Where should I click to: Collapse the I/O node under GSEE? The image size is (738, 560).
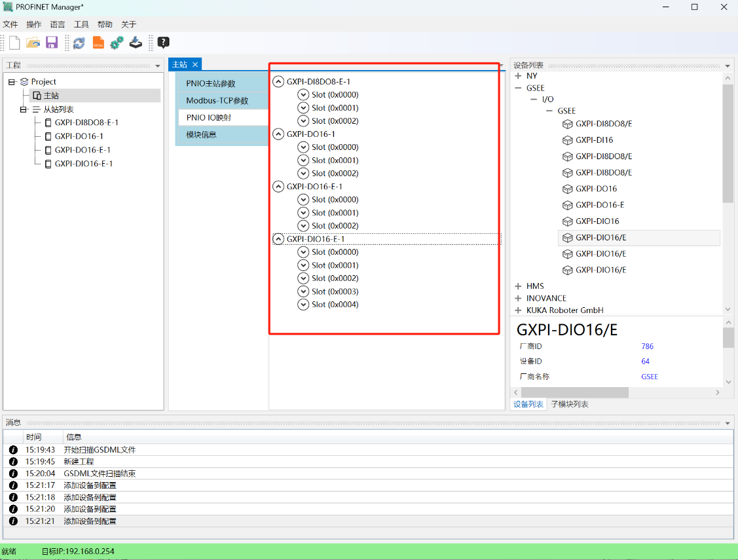[534, 100]
